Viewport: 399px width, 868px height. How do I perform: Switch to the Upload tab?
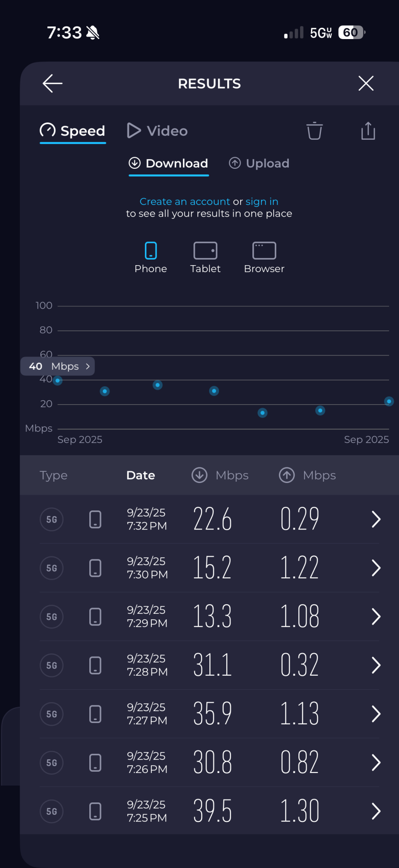coord(259,163)
